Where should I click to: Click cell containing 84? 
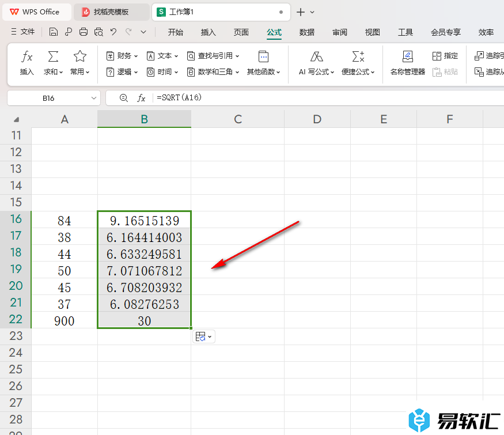pos(65,220)
